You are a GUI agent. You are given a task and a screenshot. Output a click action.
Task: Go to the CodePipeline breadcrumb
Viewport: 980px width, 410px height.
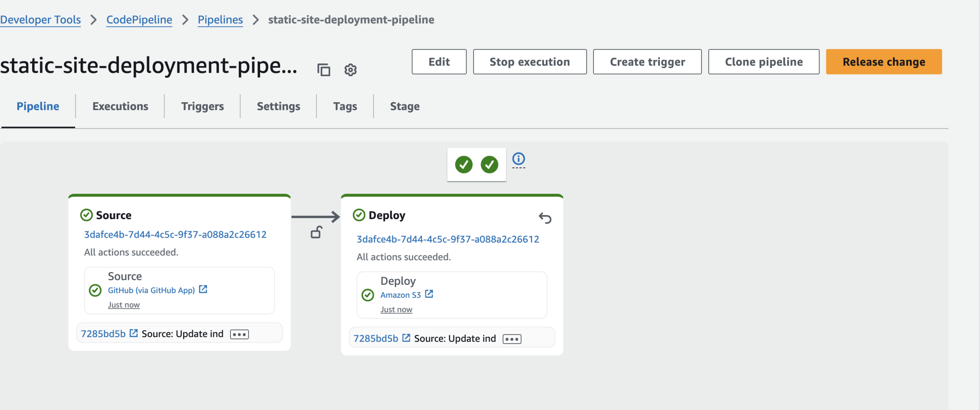(x=139, y=20)
